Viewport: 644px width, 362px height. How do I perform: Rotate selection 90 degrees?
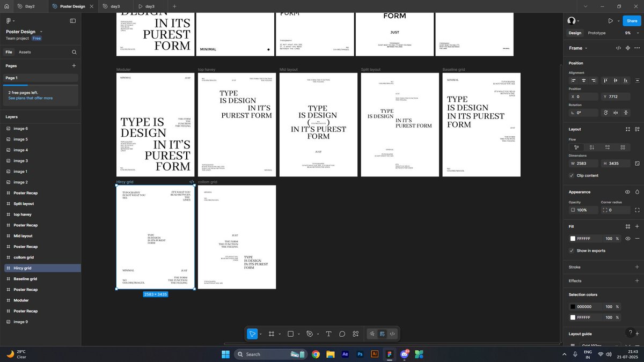tap(606, 113)
